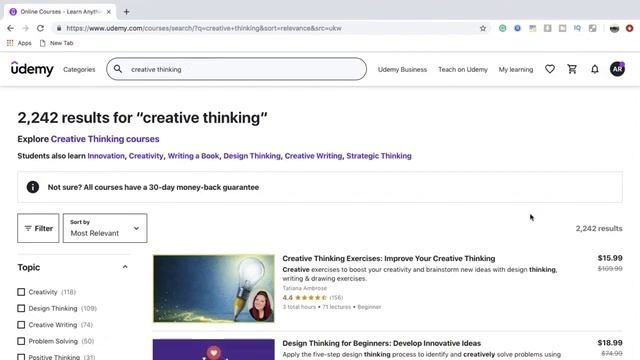Open the Design Thinking related topic link
This screenshot has width=640, height=360.
pyautogui.click(x=252, y=156)
